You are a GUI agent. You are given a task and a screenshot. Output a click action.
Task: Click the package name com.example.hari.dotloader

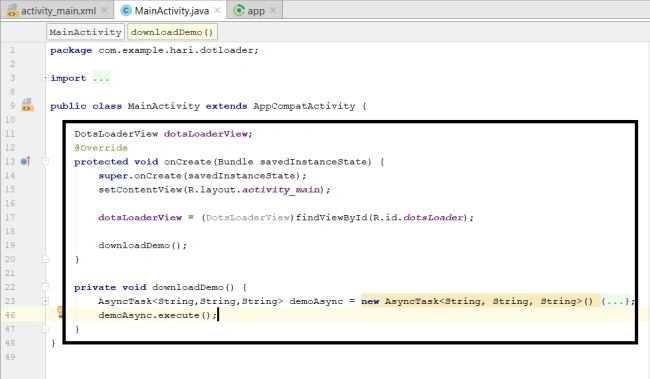point(176,50)
